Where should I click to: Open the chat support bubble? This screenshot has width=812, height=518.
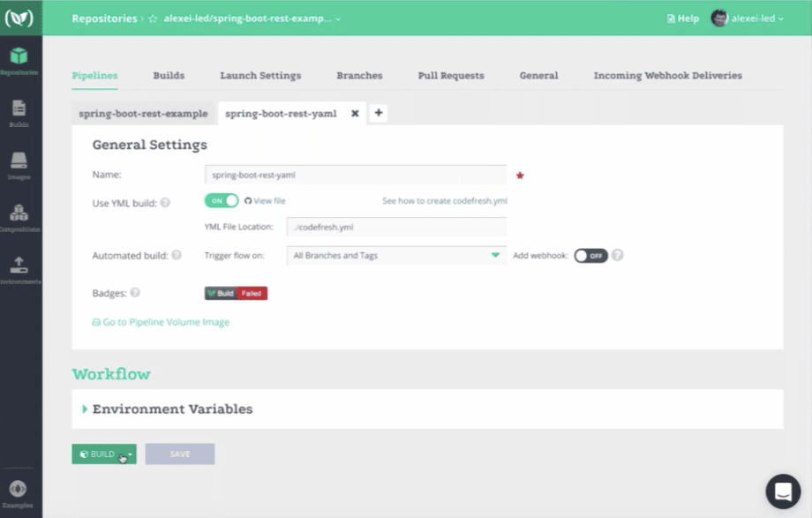tap(782, 492)
